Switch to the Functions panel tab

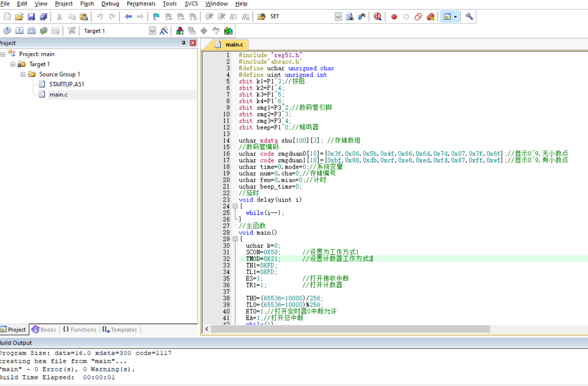80,330
